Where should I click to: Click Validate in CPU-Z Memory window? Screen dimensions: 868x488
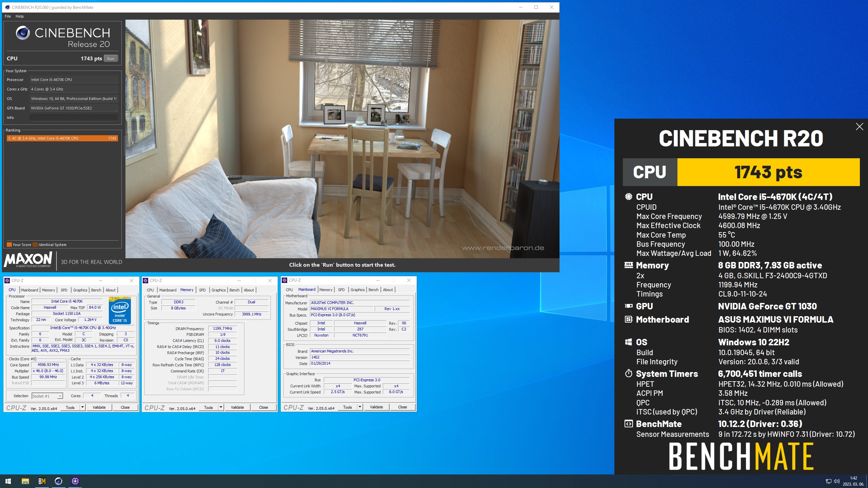tap(237, 407)
